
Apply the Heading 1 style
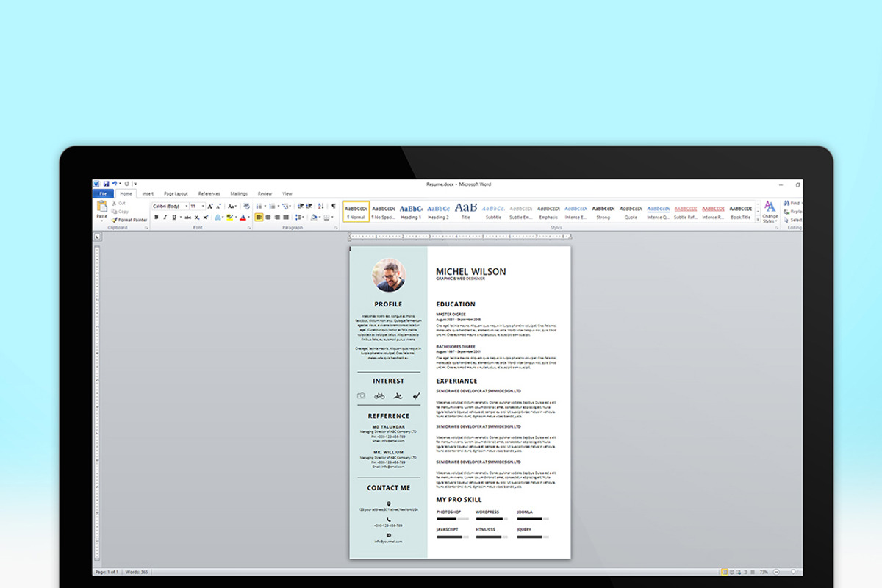pos(411,212)
